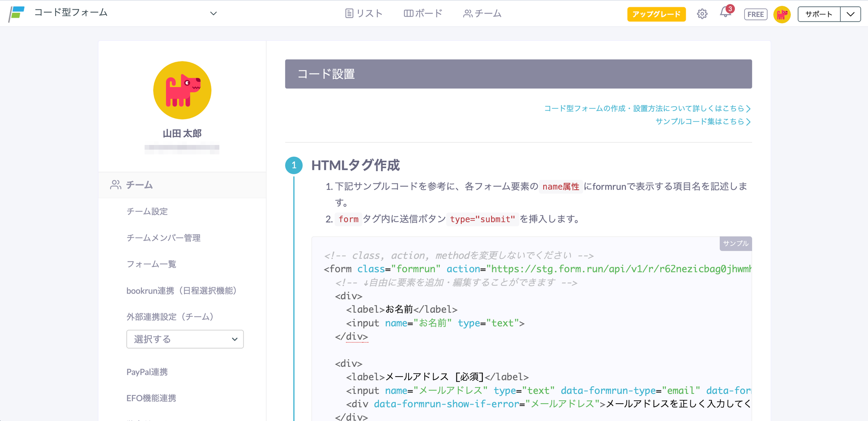Expand the コード型フォーム form switcher
The width and height of the screenshot is (868, 421).
coord(213,14)
